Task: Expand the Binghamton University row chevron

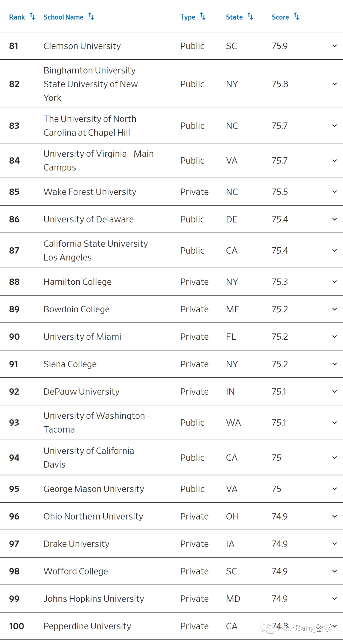Action: (x=334, y=84)
